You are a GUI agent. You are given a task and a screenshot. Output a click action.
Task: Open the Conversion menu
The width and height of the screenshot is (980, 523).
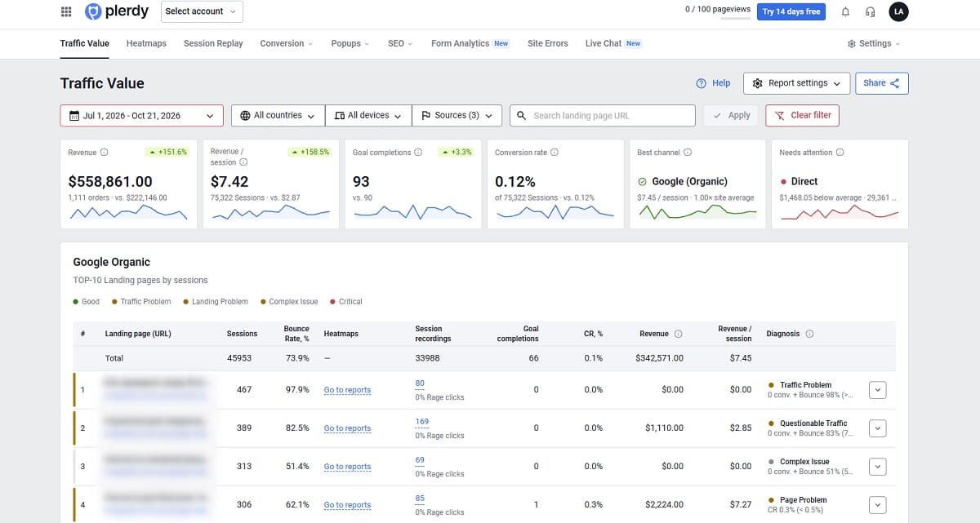(x=287, y=44)
